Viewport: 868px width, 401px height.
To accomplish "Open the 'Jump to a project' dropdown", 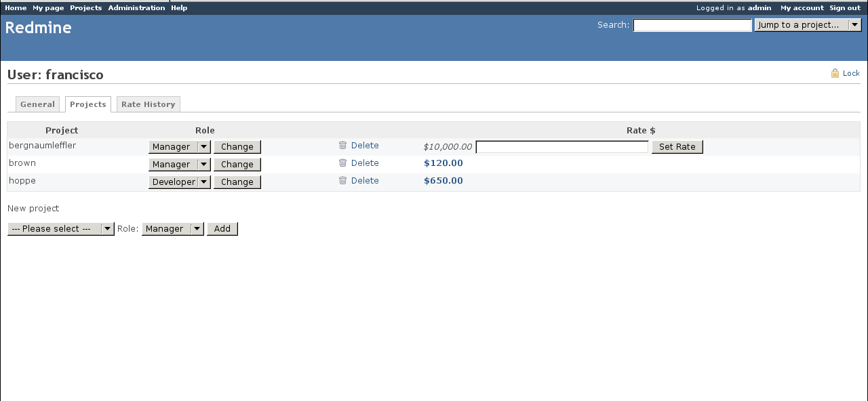I will 808,25.
